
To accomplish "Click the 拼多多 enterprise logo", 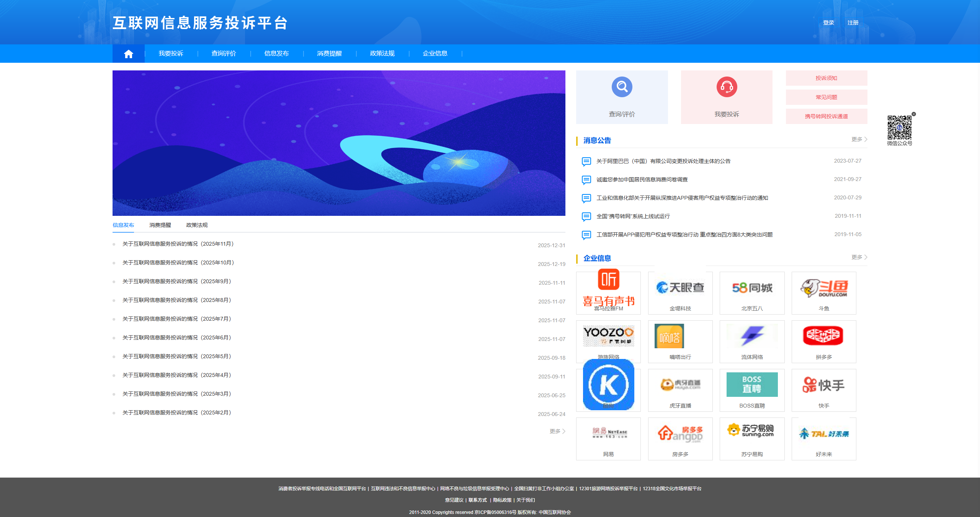I will coord(824,336).
